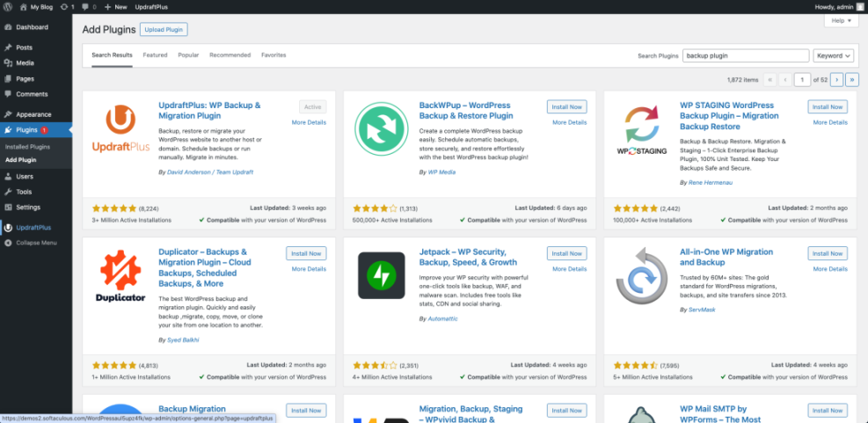Open the Jetpack plugin title link
The height and width of the screenshot is (423, 868).
pos(468,257)
